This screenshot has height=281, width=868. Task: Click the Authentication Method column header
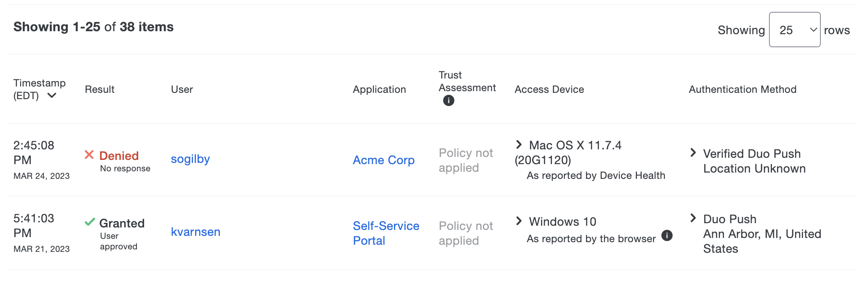click(x=742, y=89)
